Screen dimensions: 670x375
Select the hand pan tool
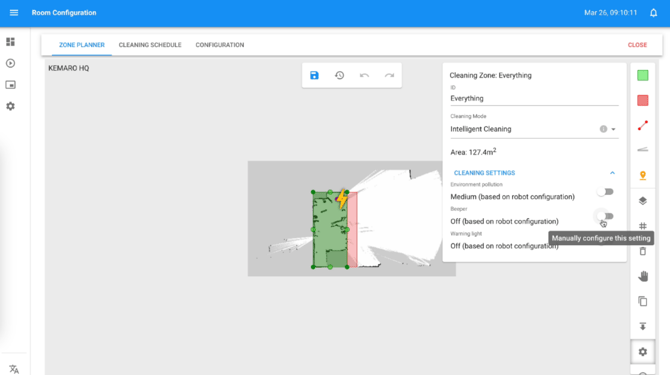(x=643, y=276)
